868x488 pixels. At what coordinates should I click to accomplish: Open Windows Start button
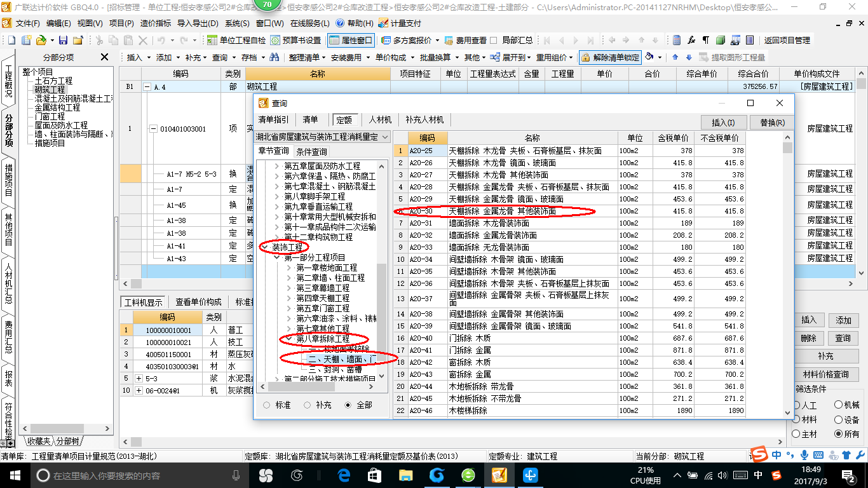coord(15,475)
